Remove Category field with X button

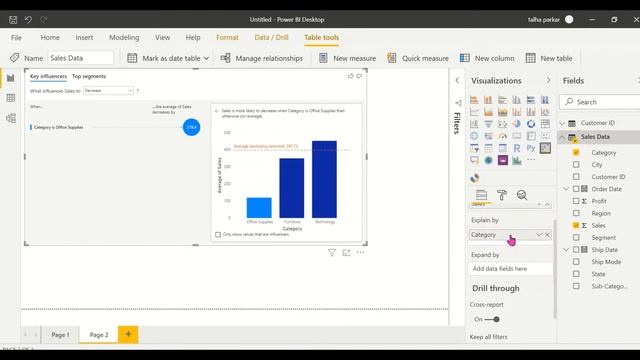pyautogui.click(x=547, y=235)
